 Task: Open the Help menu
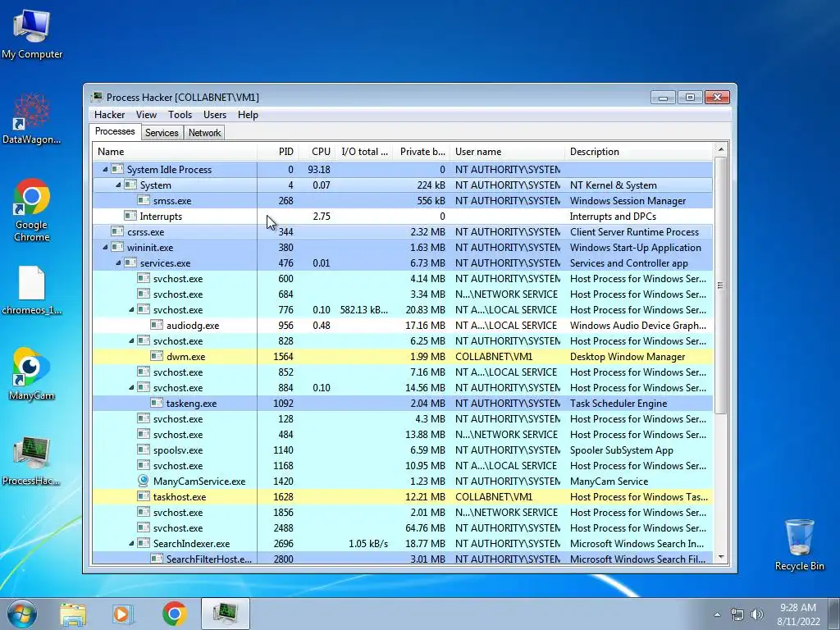(x=248, y=115)
